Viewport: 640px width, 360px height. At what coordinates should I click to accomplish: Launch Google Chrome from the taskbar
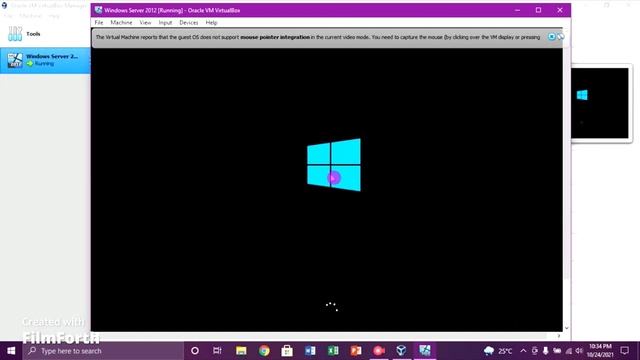click(264, 351)
